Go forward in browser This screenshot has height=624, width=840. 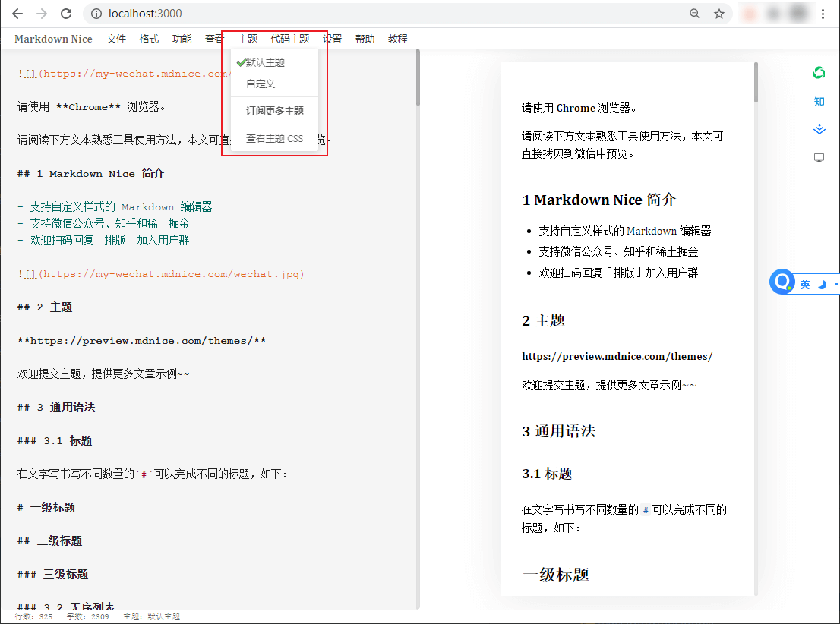point(42,14)
